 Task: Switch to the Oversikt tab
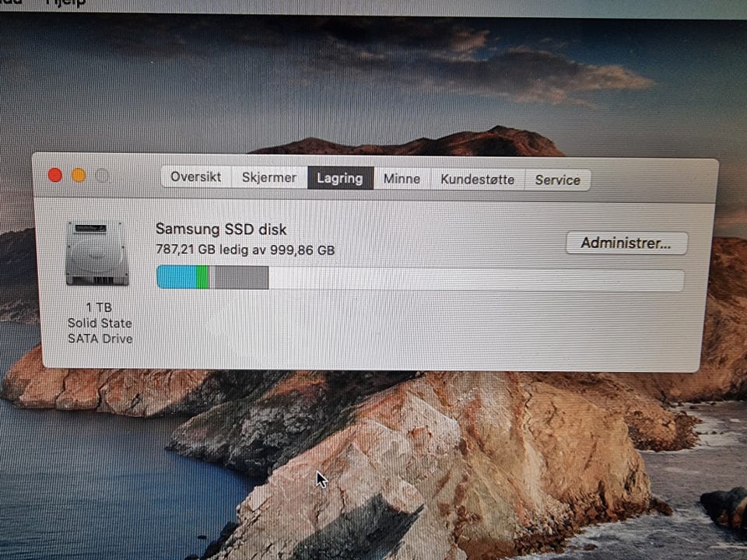point(196,177)
